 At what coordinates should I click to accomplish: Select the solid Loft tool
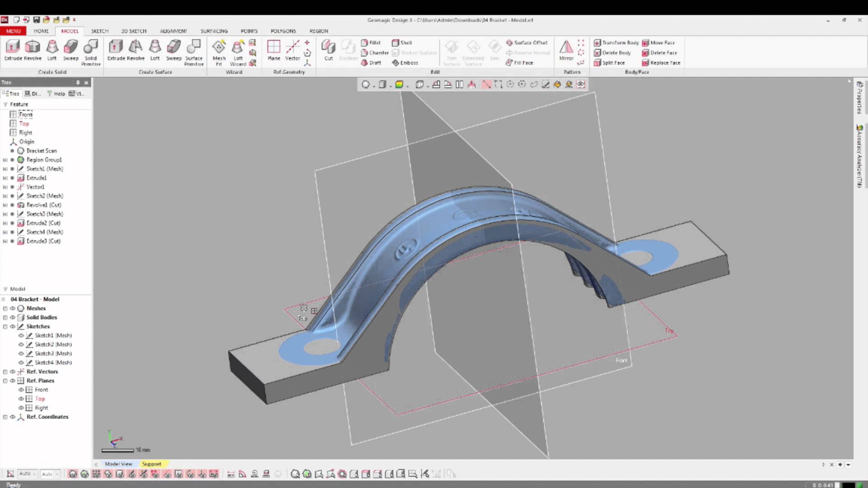pos(52,50)
